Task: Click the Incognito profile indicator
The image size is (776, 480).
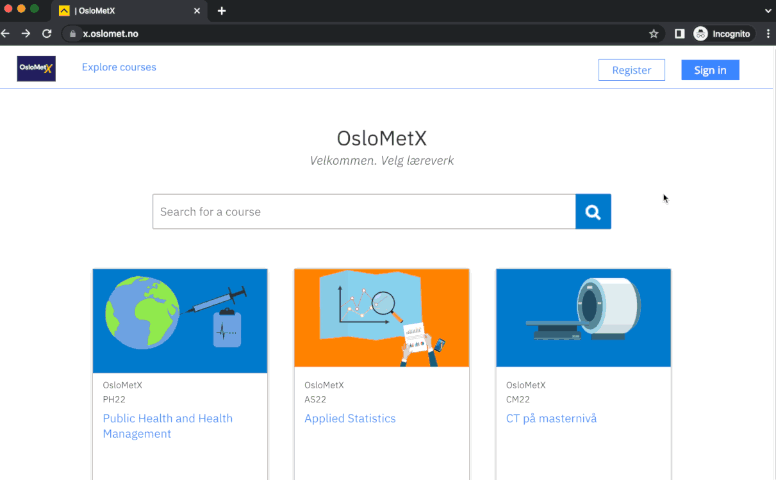Action: 722,34
